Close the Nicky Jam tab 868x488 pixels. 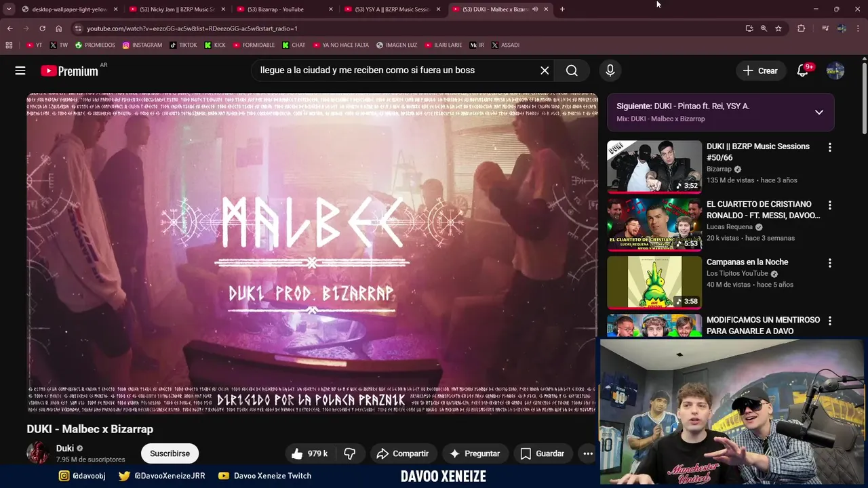point(223,9)
